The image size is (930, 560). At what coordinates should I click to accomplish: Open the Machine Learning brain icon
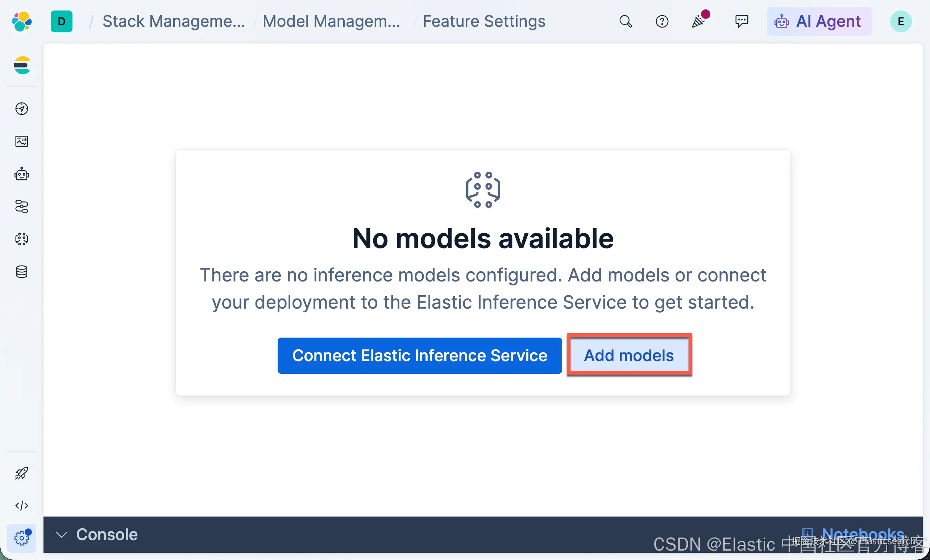pos(22,239)
